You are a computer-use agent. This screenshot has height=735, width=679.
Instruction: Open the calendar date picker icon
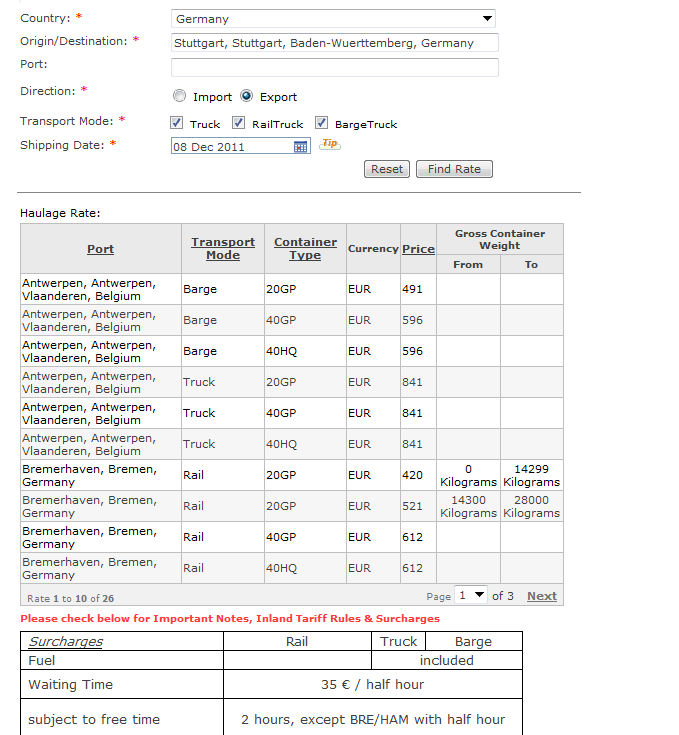pos(301,147)
